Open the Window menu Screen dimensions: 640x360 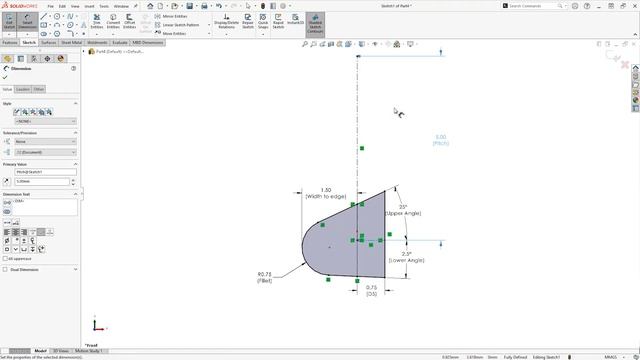(x=121, y=6)
